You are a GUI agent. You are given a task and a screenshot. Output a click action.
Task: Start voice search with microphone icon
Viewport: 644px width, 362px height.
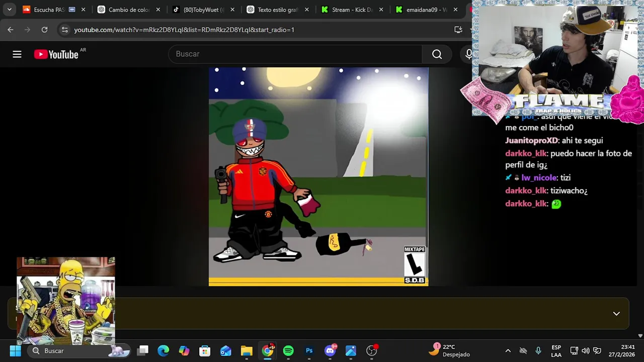tap(468, 54)
